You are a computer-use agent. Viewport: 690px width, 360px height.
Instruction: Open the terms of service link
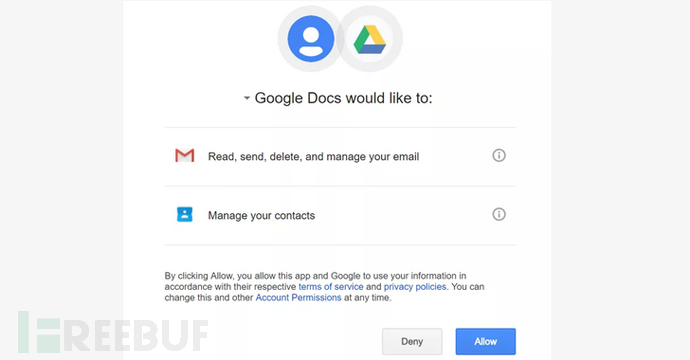point(331,287)
